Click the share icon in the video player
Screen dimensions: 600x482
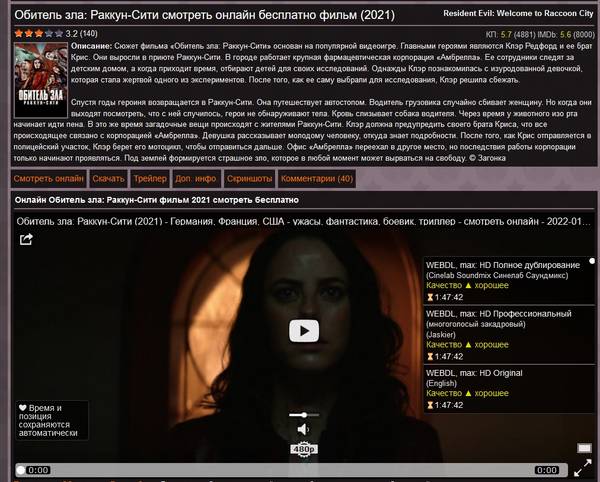tap(26, 239)
